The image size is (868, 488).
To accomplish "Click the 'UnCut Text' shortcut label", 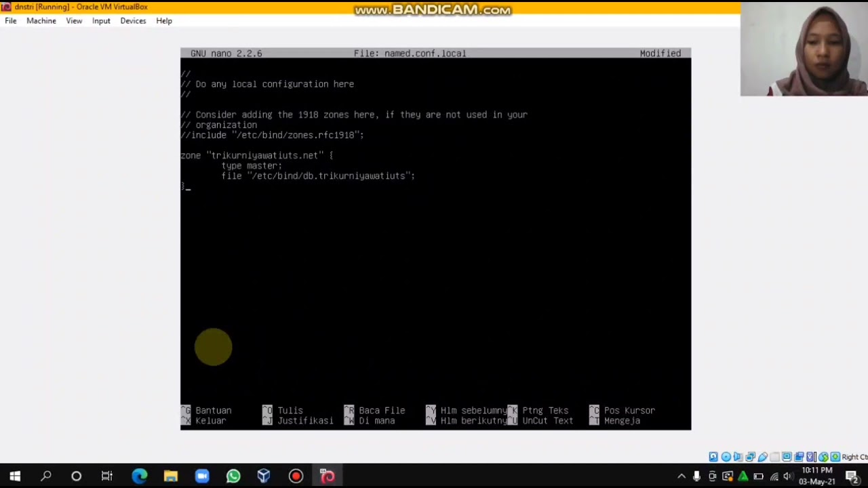I will pos(547,421).
